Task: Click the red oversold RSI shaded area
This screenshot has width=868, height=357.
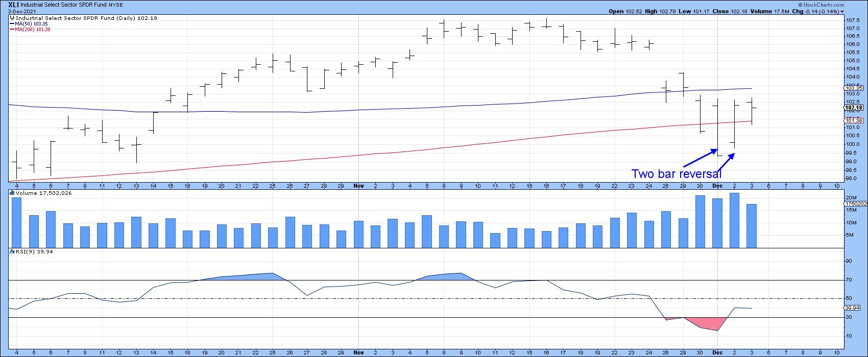Action: pyautogui.click(x=712, y=323)
